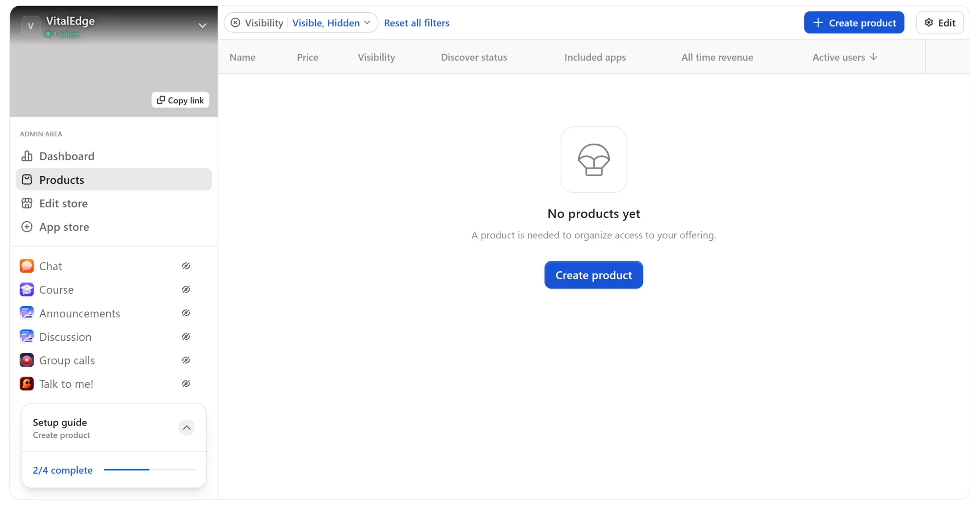Open the Chat app
Screen dimensions: 980x505
coord(50,266)
